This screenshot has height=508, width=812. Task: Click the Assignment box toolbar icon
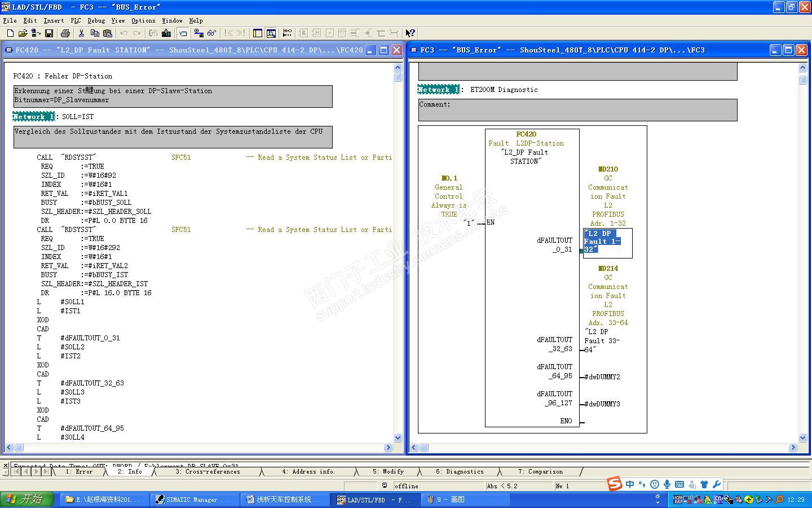(x=329, y=33)
